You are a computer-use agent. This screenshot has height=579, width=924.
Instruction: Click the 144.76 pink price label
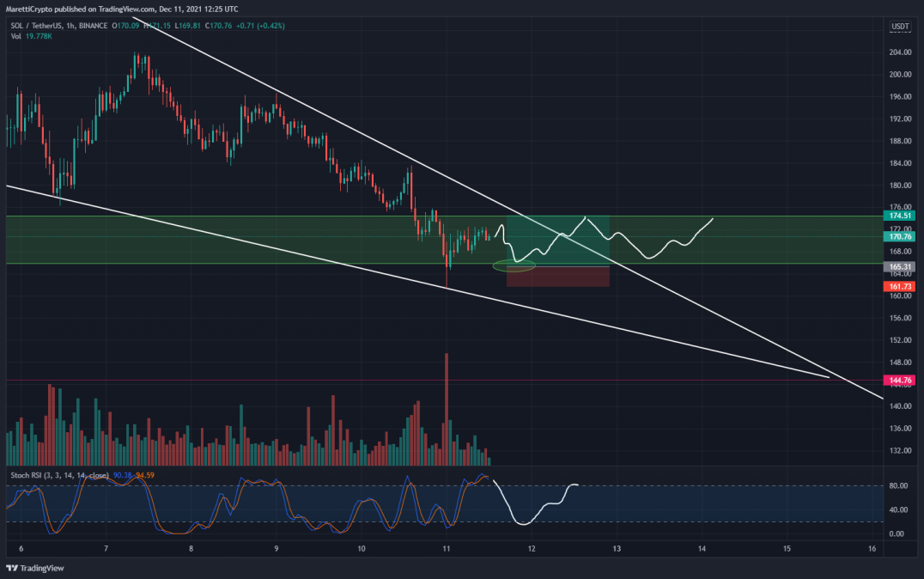click(899, 381)
